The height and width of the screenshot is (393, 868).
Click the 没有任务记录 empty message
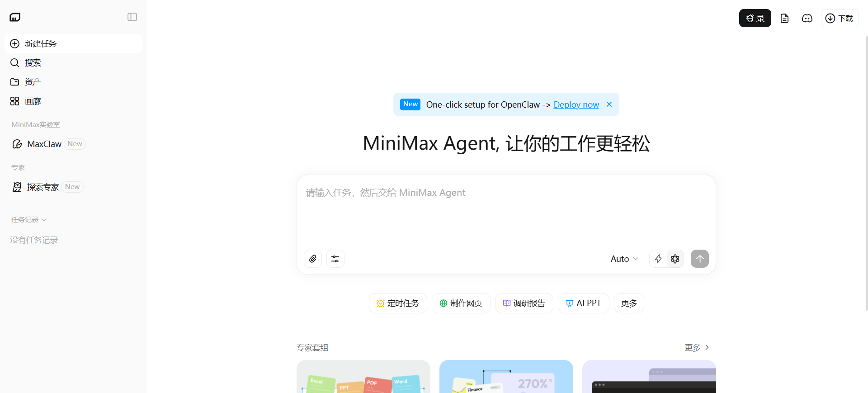34,240
